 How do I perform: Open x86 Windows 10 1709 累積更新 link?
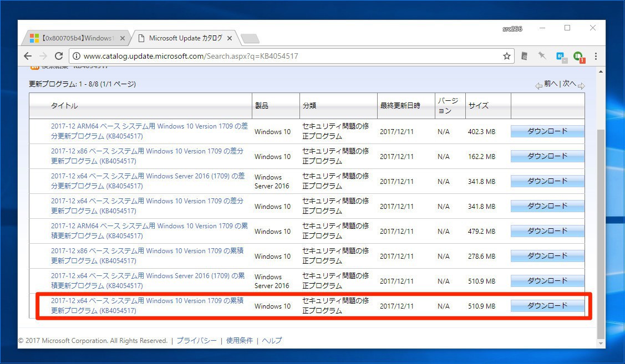(147, 255)
